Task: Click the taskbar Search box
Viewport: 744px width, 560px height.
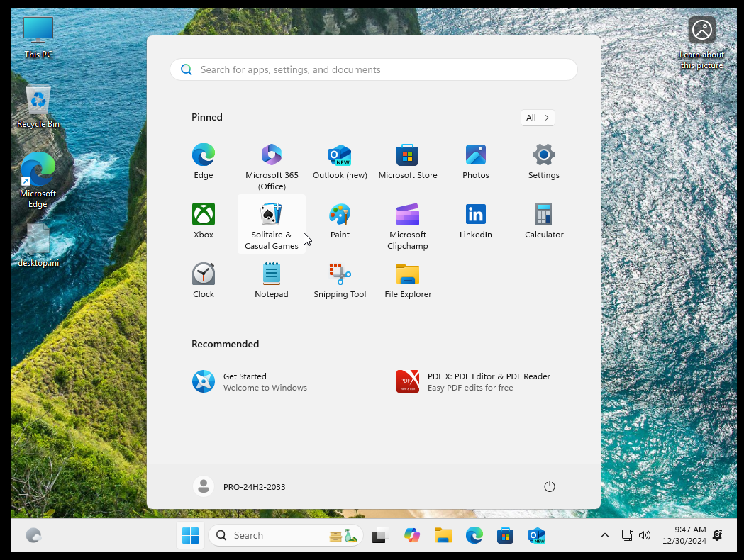Action: click(x=286, y=535)
